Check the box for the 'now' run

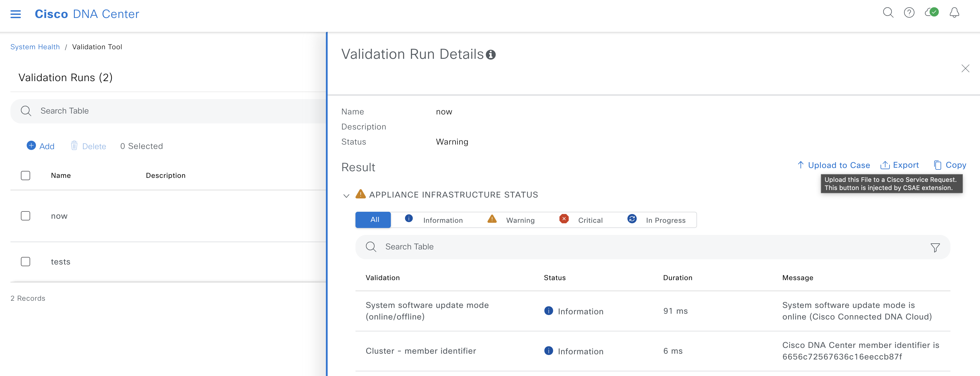26,216
